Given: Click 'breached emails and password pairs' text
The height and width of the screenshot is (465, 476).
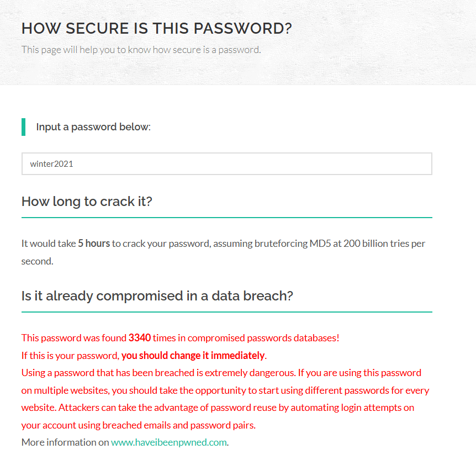Looking at the screenshot, I should 179,425.
